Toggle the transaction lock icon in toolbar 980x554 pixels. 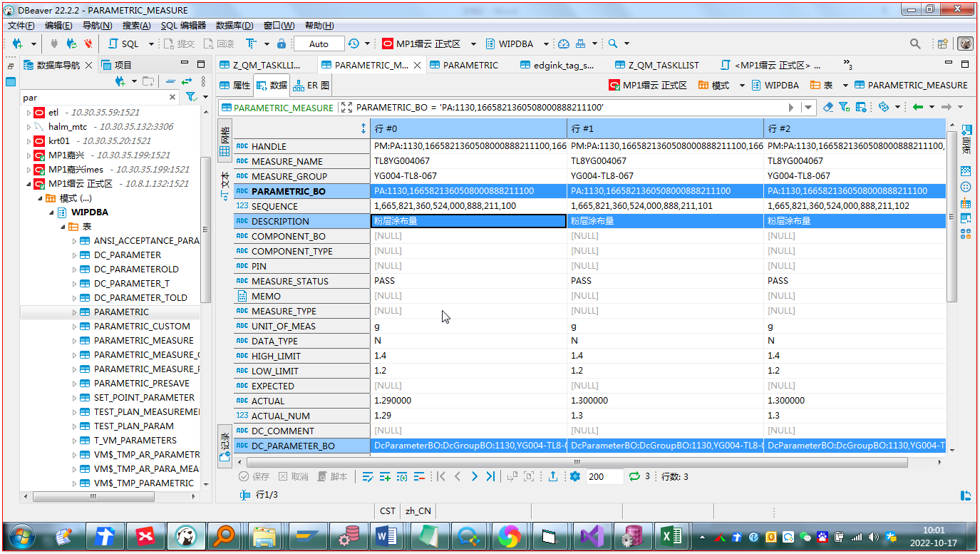click(x=282, y=43)
